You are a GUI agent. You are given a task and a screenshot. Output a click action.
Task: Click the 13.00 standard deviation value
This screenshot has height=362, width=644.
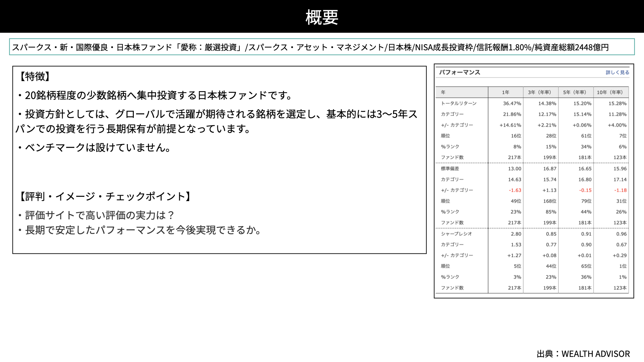pyautogui.click(x=515, y=169)
